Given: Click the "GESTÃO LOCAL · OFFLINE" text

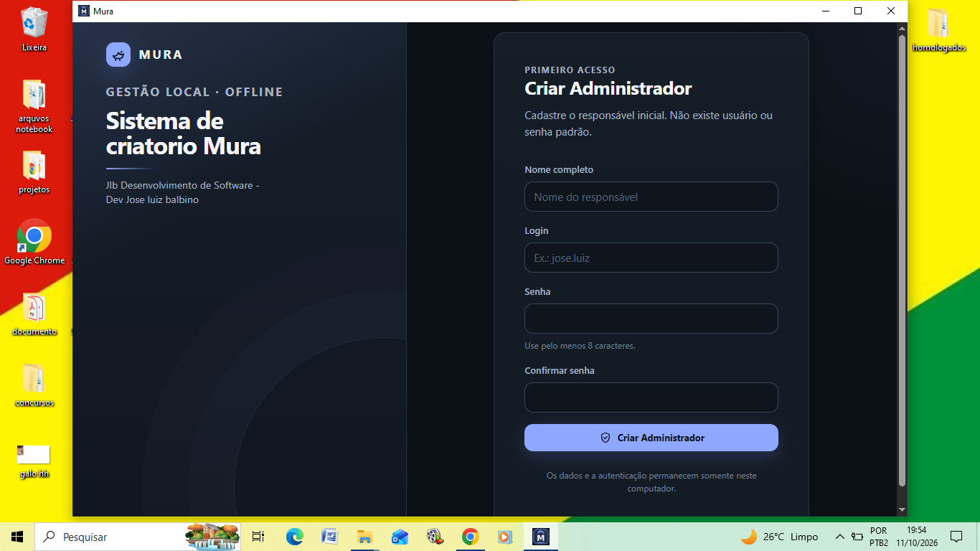Looking at the screenshot, I should point(194,92).
